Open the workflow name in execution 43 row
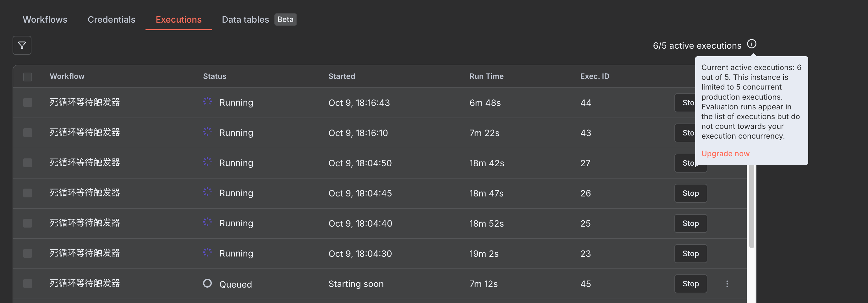 coord(85,132)
